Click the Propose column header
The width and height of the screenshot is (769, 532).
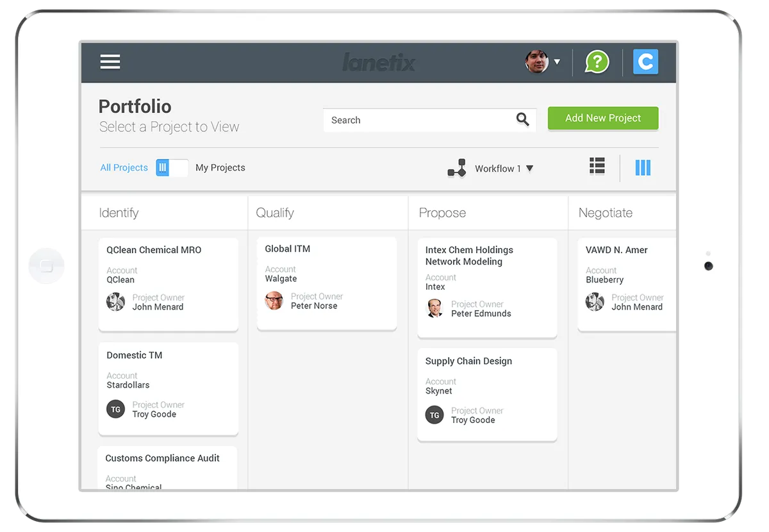pyautogui.click(x=442, y=213)
